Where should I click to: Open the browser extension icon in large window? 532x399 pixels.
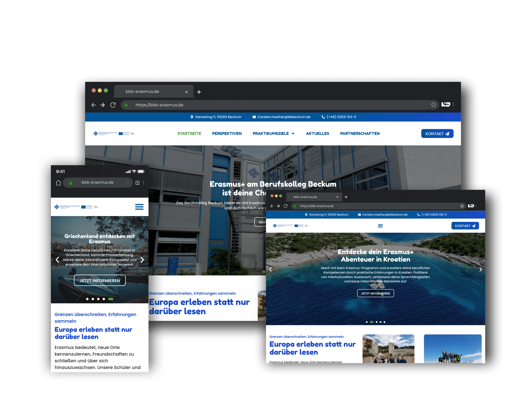(x=446, y=104)
